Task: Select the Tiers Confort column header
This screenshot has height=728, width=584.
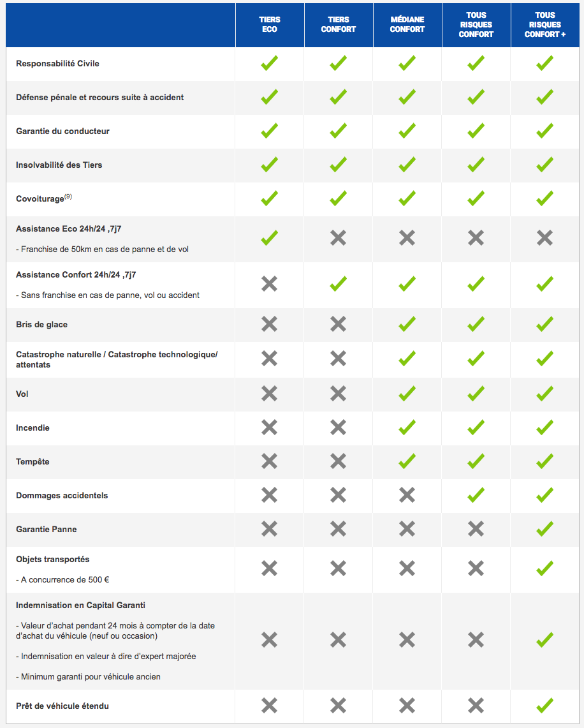Action: pyautogui.click(x=338, y=25)
